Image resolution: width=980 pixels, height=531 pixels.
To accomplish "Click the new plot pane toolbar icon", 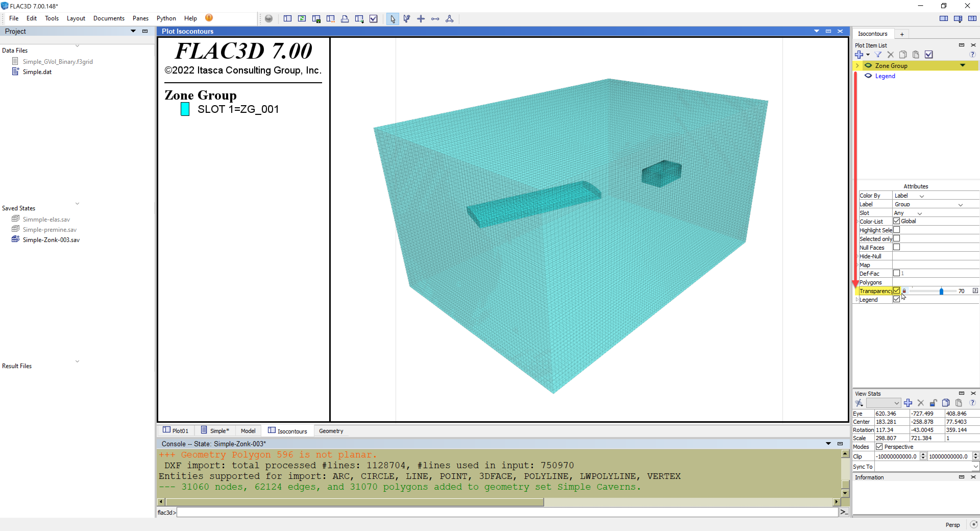I will click(x=288, y=19).
